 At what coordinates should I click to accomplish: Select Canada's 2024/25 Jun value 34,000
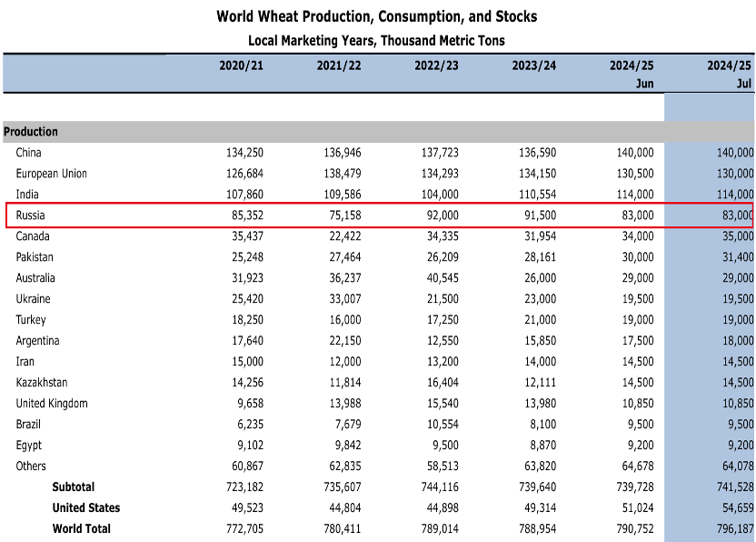coord(638,236)
